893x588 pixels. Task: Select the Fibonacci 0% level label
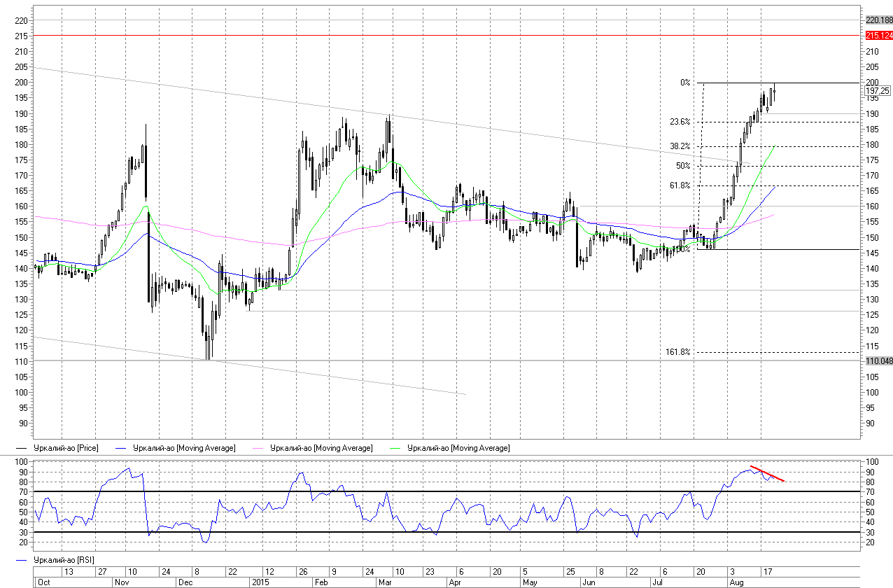[685, 83]
